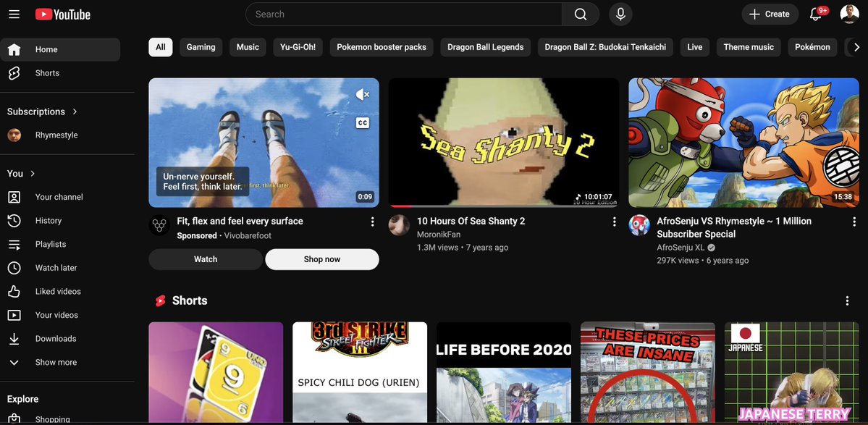This screenshot has width=868, height=425.
Task: Click the YouTube logo
Action: coord(62,14)
